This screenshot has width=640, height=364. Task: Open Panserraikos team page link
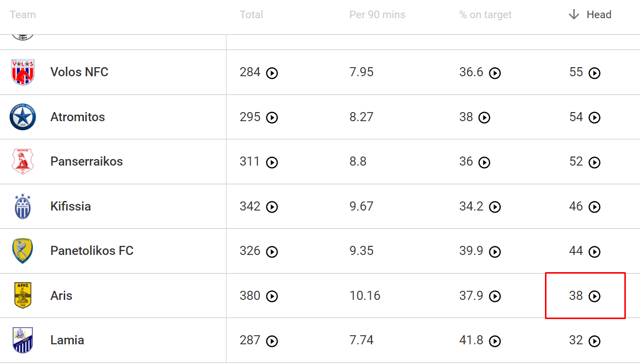pyautogui.click(x=86, y=162)
